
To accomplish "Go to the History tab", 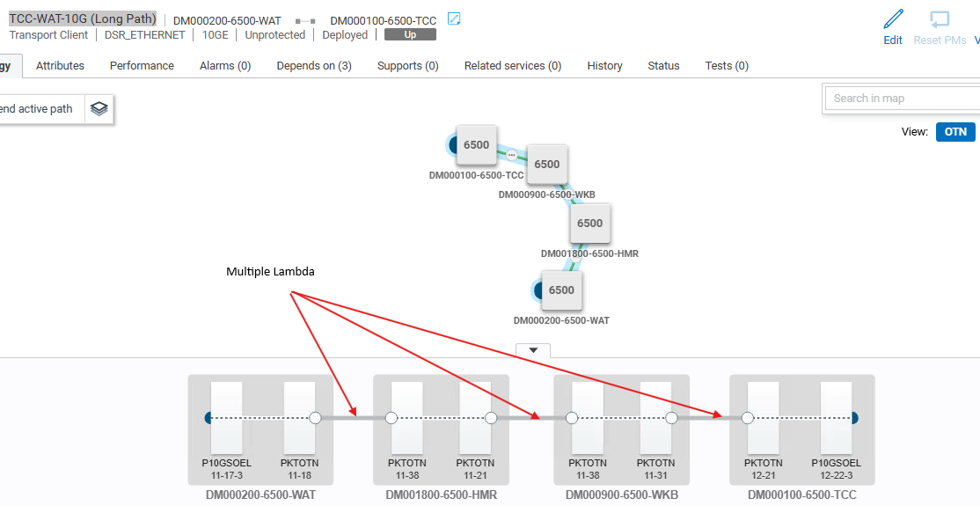I will pyautogui.click(x=604, y=66).
